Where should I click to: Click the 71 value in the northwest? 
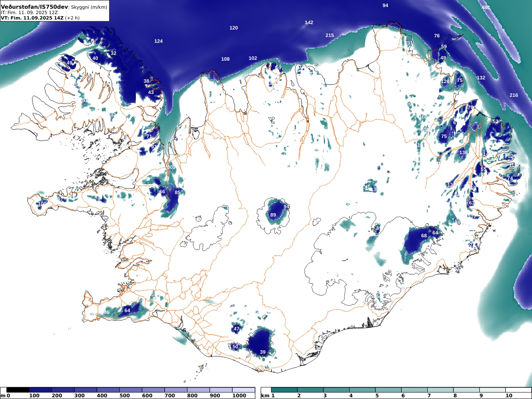pos(149,136)
